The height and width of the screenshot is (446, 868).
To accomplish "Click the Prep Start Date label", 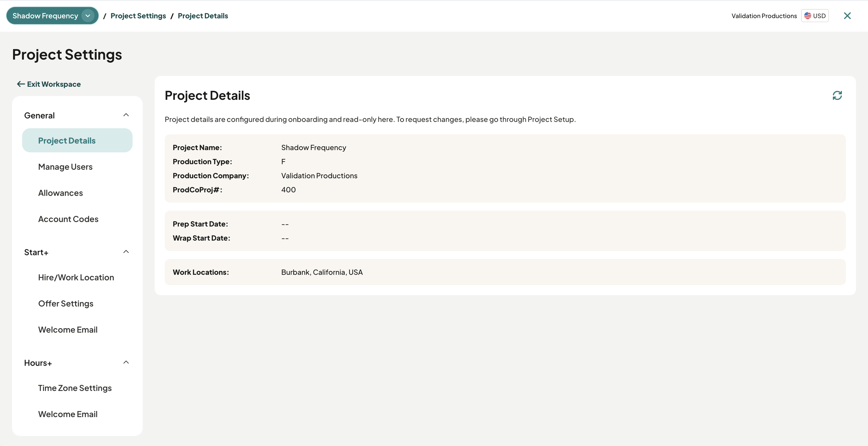I will [200, 224].
